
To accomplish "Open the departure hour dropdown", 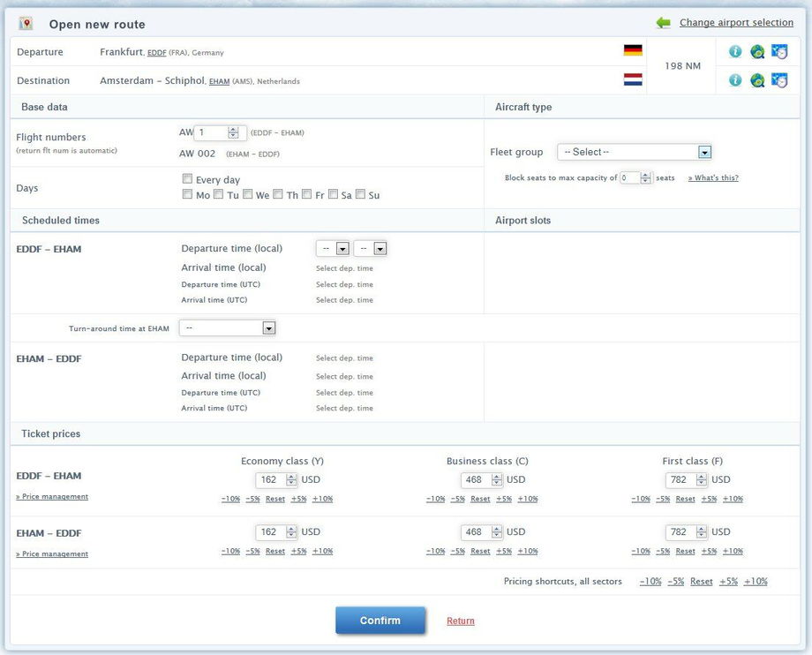I will click(333, 249).
